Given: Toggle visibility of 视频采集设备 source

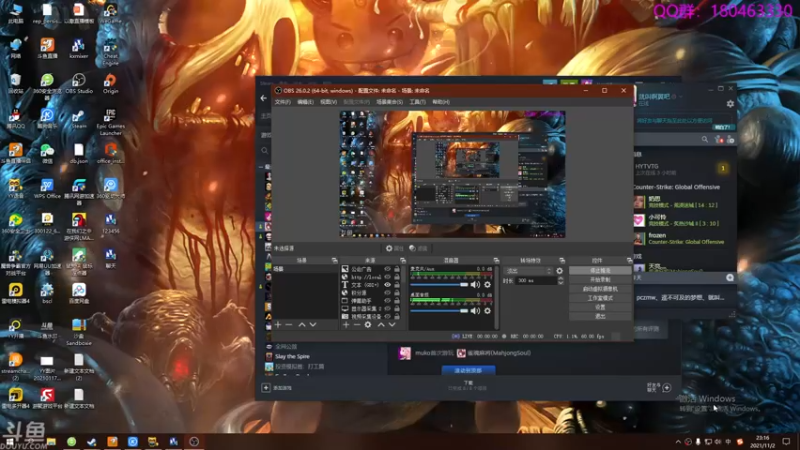Looking at the screenshot, I should 387,317.
